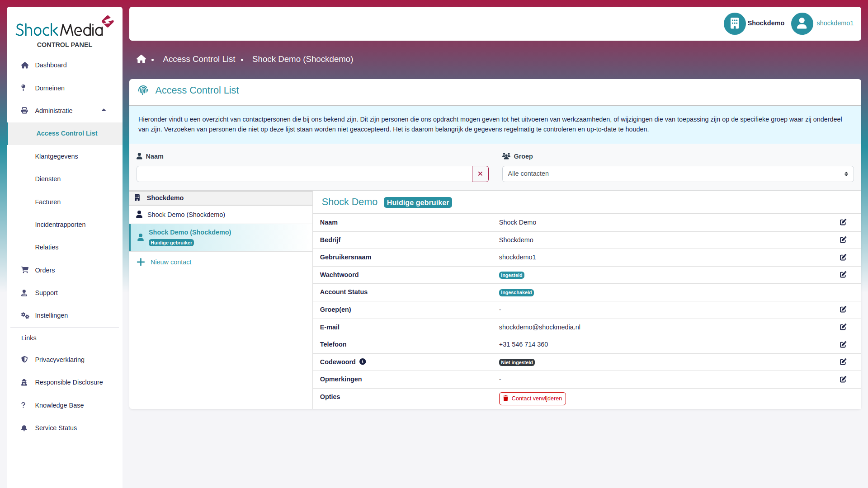Click the Support person icon
The height and width of the screenshot is (488, 868).
24,293
